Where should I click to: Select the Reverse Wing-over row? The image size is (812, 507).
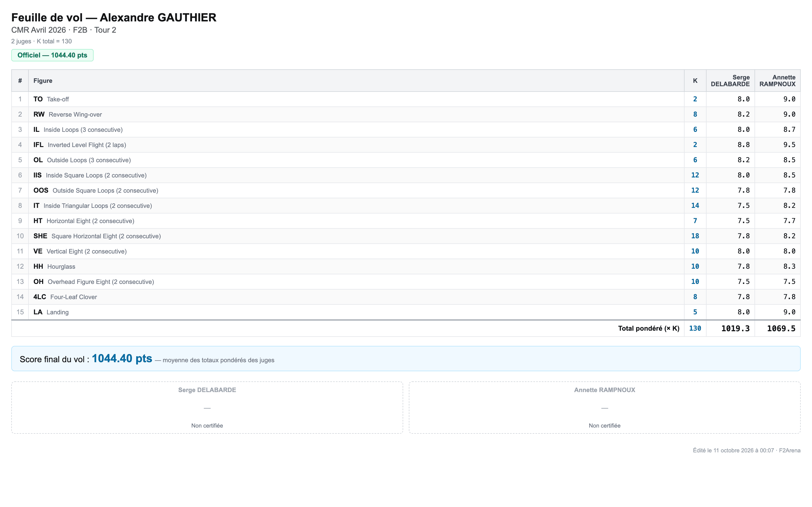(x=406, y=114)
